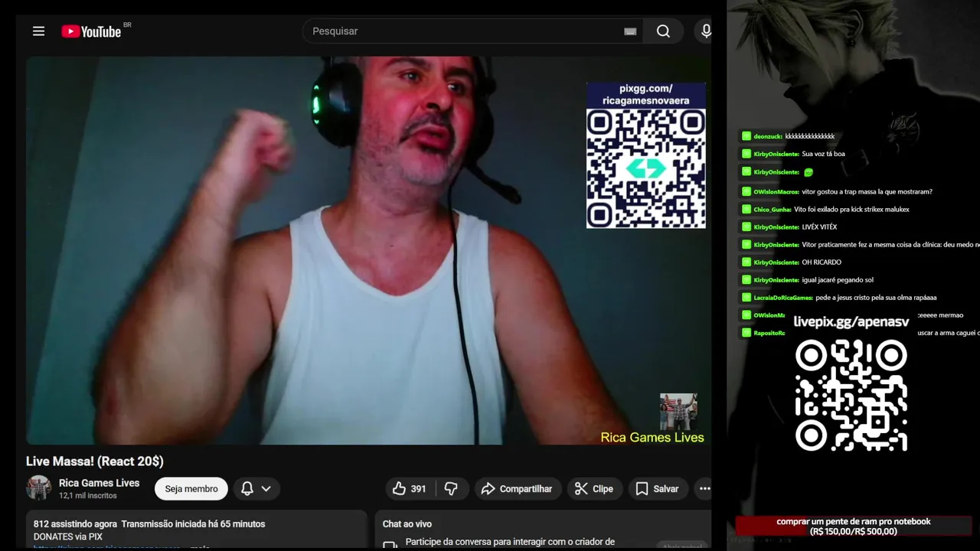Click the 'livepix.gg/apenasv' label
The image size is (980, 551).
[x=851, y=322]
